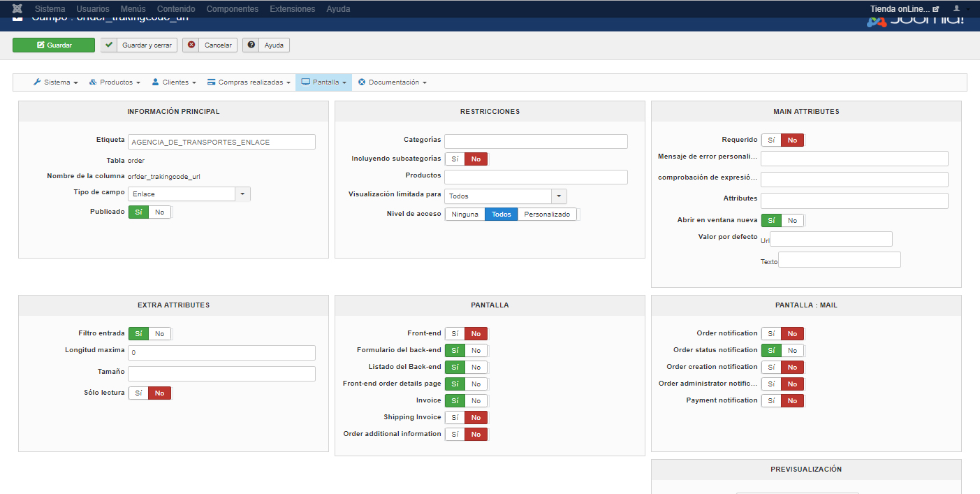Click the wrench icon beside Sistema
The height and width of the screenshot is (494, 980).
tap(37, 82)
